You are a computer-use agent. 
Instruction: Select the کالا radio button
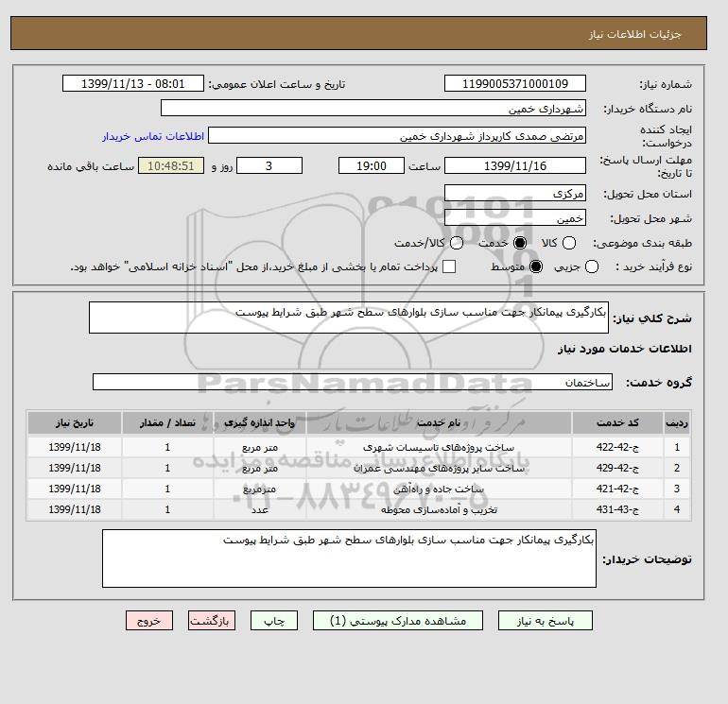tap(569, 243)
